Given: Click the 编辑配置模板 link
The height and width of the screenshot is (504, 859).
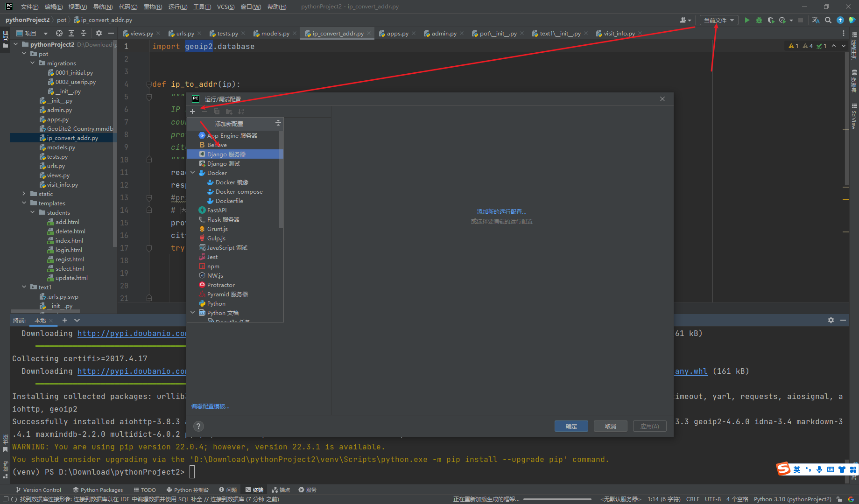Looking at the screenshot, I should 210,406.
